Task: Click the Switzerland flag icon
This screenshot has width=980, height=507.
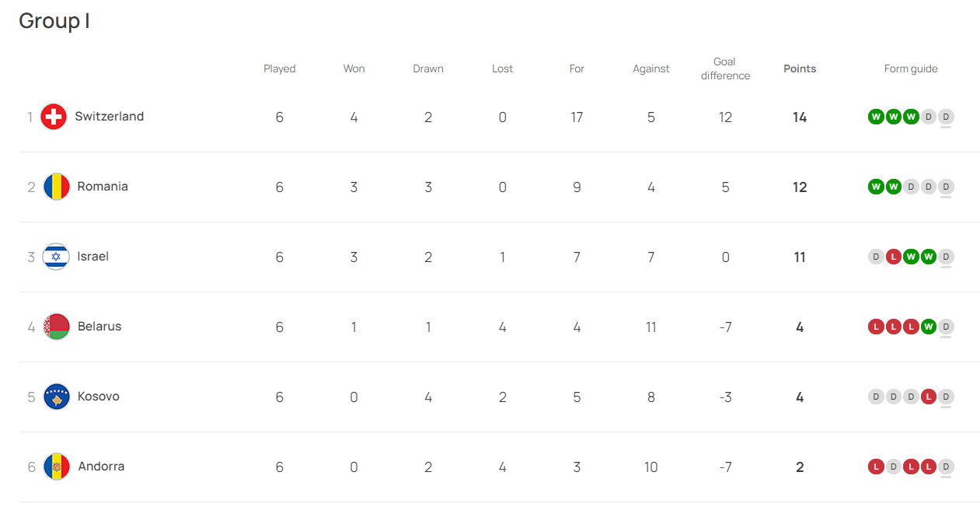Action: tap(54, 117)
